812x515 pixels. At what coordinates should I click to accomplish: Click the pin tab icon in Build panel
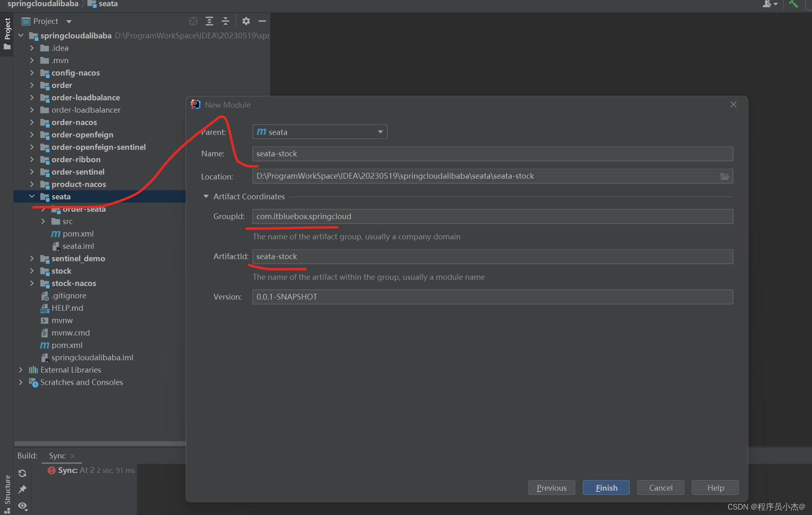pyautogui.click(x=22, y=489)
